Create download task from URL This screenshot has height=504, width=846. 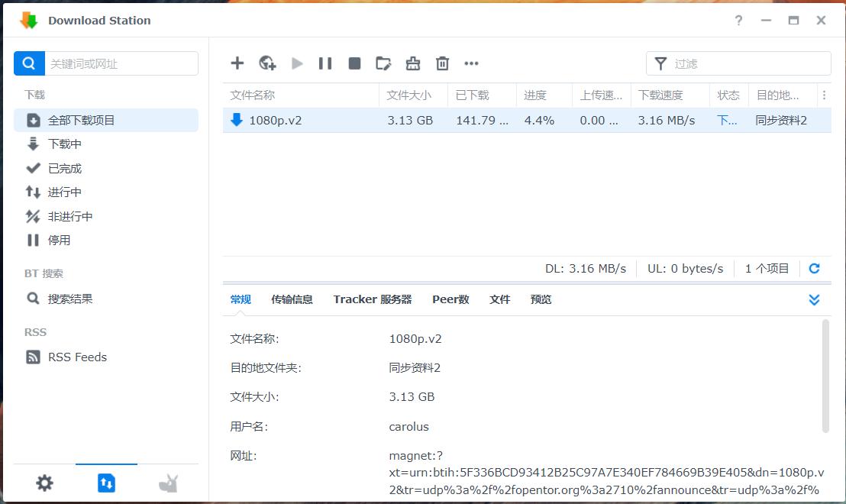[268, 63]
